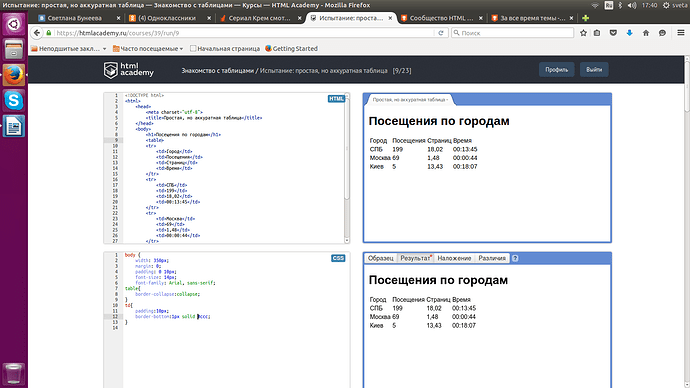
Task: Show bookmarks list icon
Action: 597,33
